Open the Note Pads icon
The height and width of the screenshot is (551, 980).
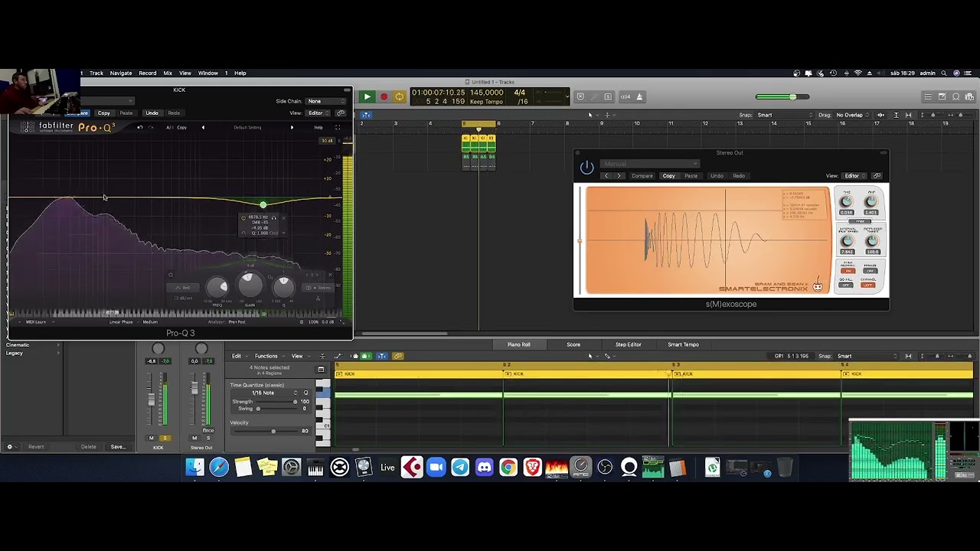point(942,96)
